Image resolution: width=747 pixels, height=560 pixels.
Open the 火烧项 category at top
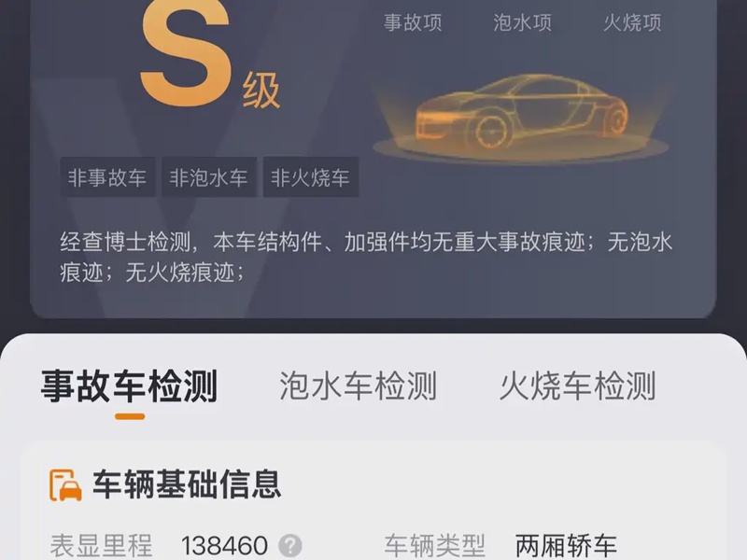[633, 22]
